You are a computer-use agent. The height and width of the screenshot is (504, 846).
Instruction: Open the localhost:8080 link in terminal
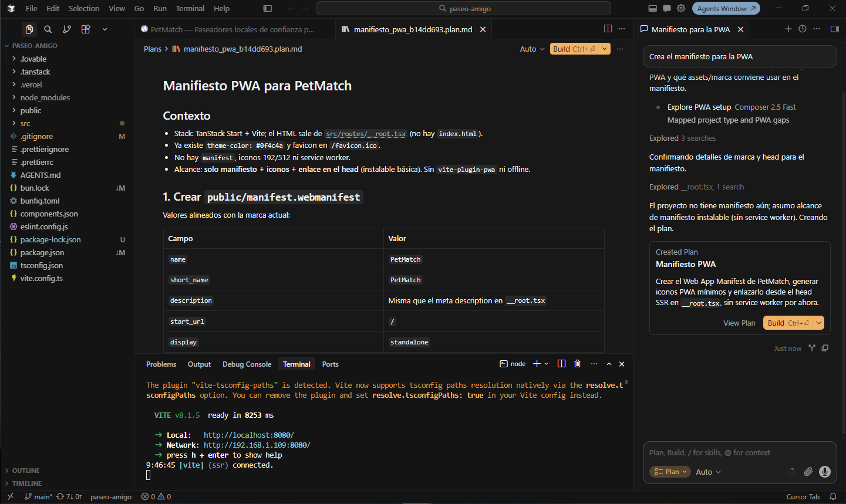point(249,435)
